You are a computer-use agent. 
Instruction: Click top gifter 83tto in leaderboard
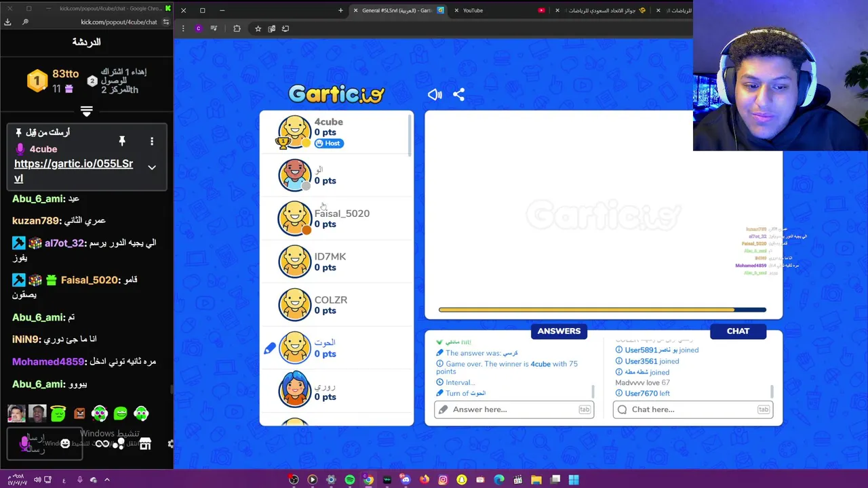[65, 74]
